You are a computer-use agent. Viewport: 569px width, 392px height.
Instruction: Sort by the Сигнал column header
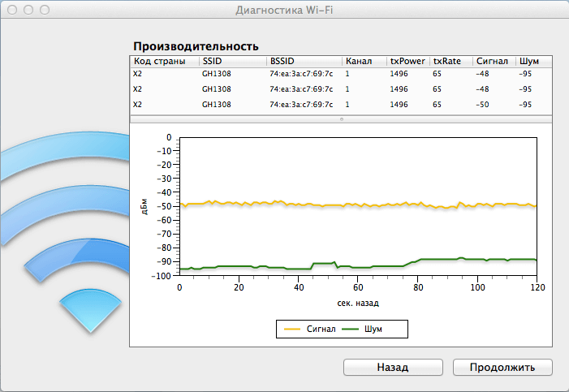[492, 61]
